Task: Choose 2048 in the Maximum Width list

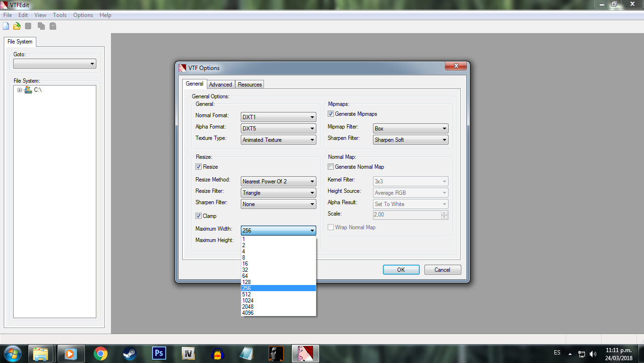Action: tap(279, 307)
